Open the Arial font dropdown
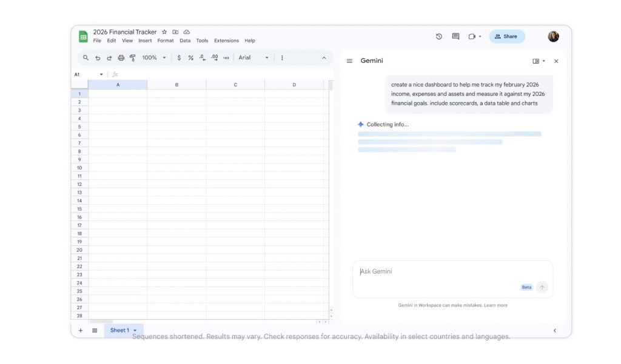The width and height of the screenshot is (621, 364). click(253, 58)
